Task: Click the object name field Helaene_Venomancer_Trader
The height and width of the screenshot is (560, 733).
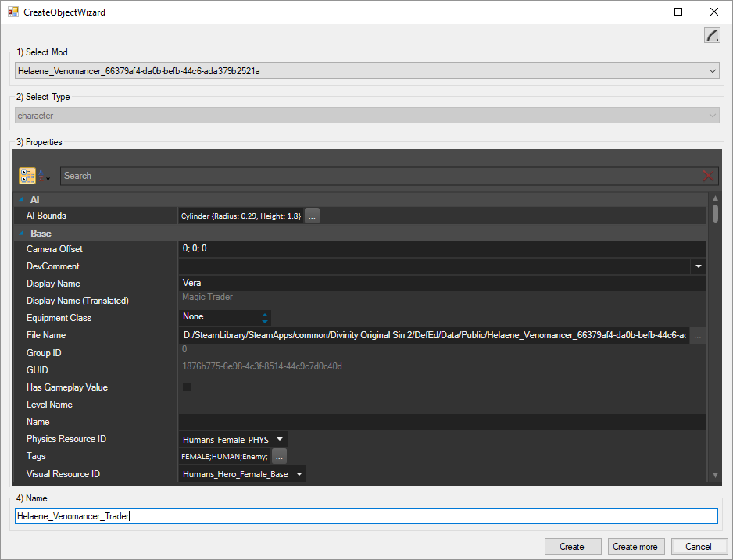Action: click(366, 516)
